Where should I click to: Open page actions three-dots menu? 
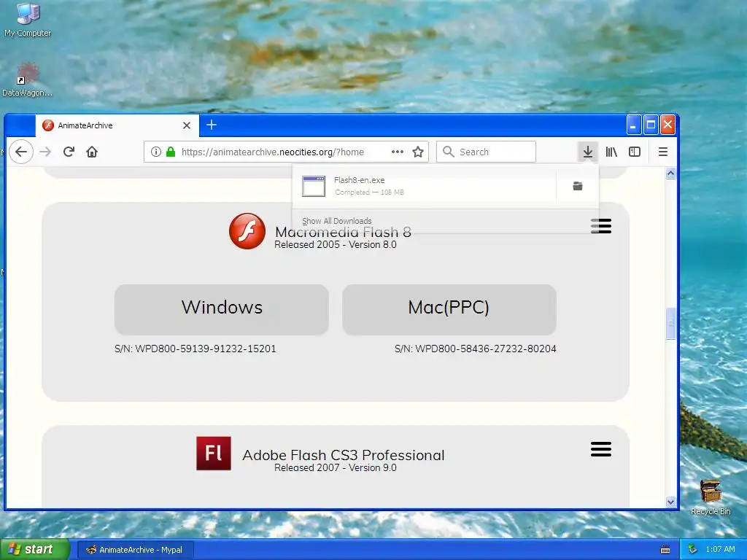(x=398, y=152)
